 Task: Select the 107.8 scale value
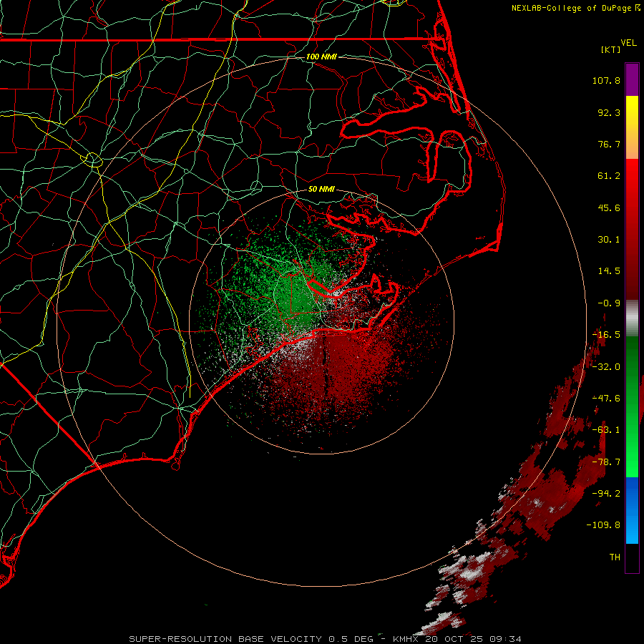[606, 80]
